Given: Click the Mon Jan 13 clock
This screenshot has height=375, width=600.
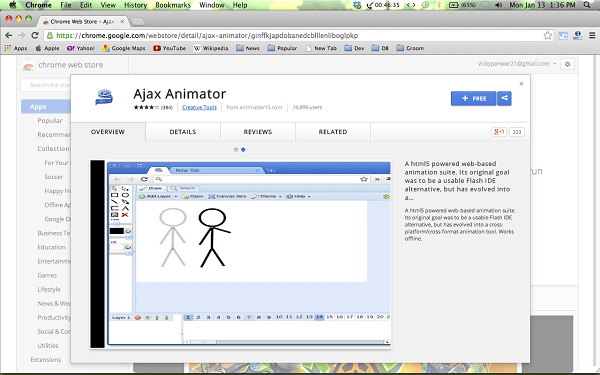Looking at the screenshot, I should coord(542,5).
